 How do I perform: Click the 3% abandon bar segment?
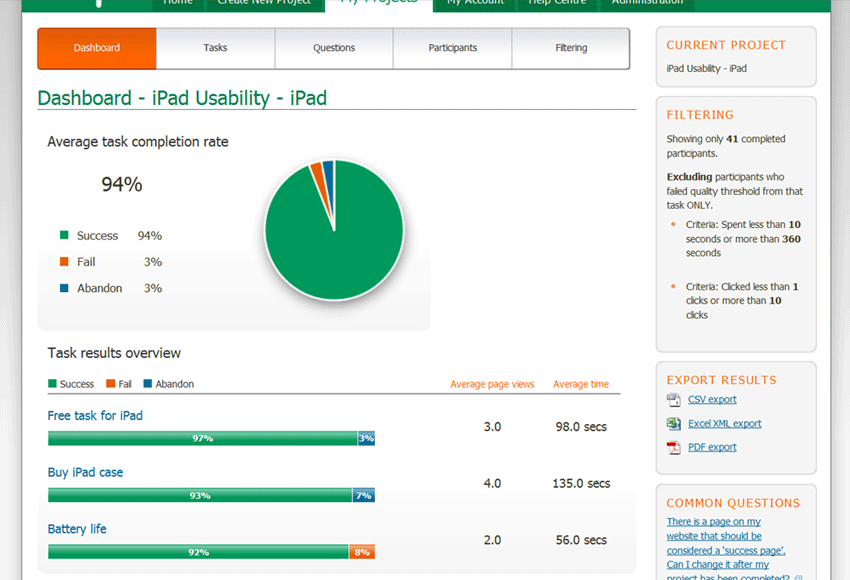[366, 439]
